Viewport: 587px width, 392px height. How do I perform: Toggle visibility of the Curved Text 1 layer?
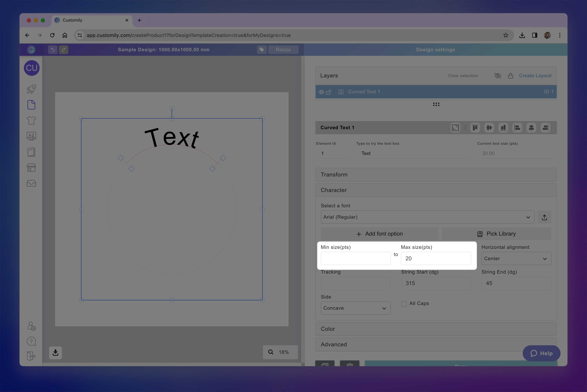click(321, 92)
